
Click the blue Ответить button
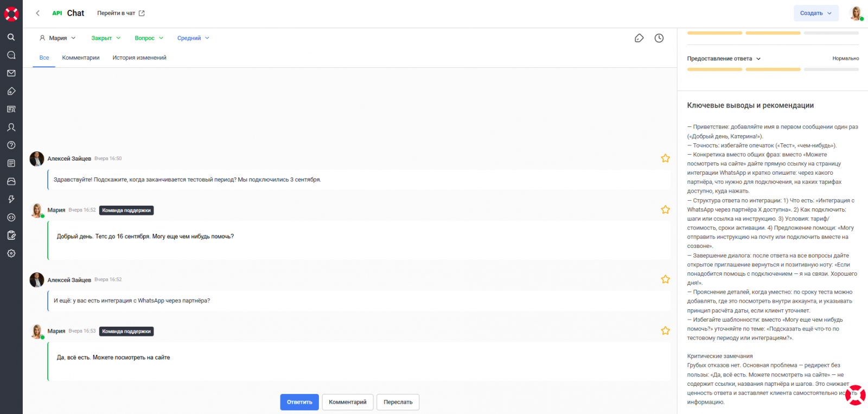299,402
